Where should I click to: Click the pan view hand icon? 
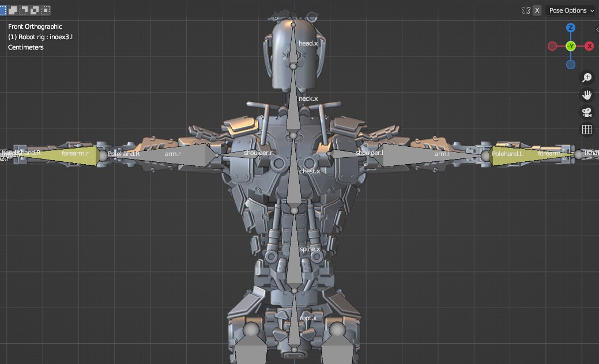(587, 94)
